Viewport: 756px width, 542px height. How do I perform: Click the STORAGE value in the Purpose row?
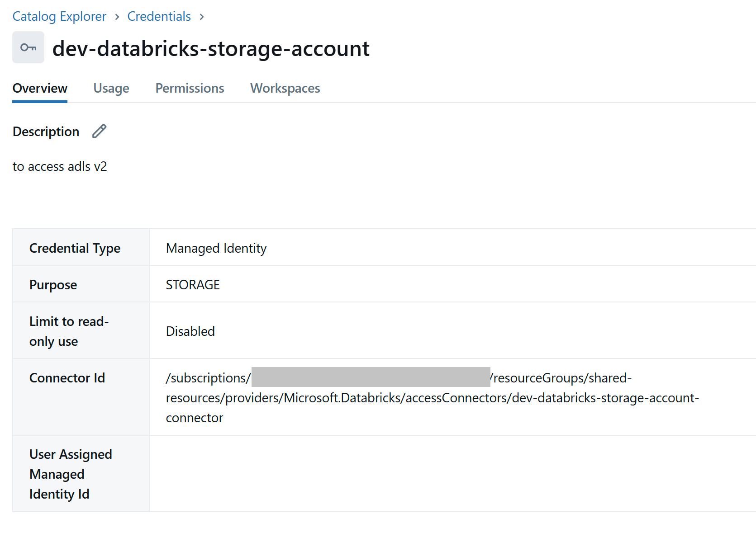193,284
